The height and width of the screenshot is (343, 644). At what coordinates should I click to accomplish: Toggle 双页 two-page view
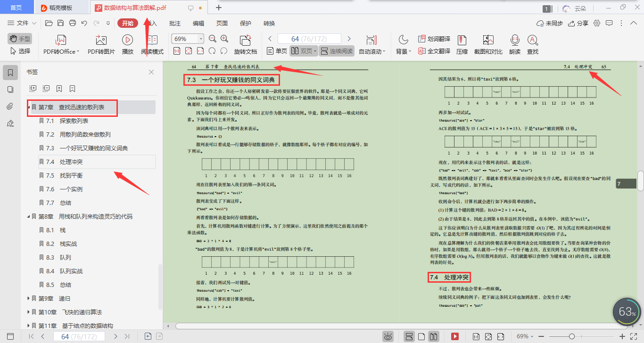303,51
